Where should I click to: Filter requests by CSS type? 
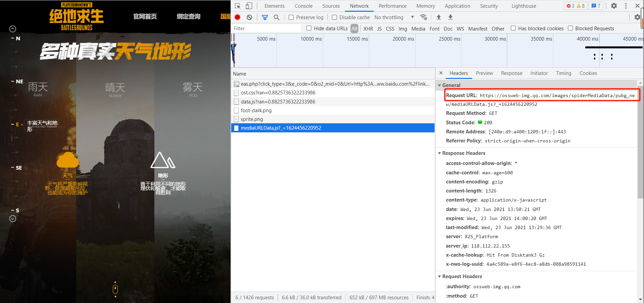[390, 29]
